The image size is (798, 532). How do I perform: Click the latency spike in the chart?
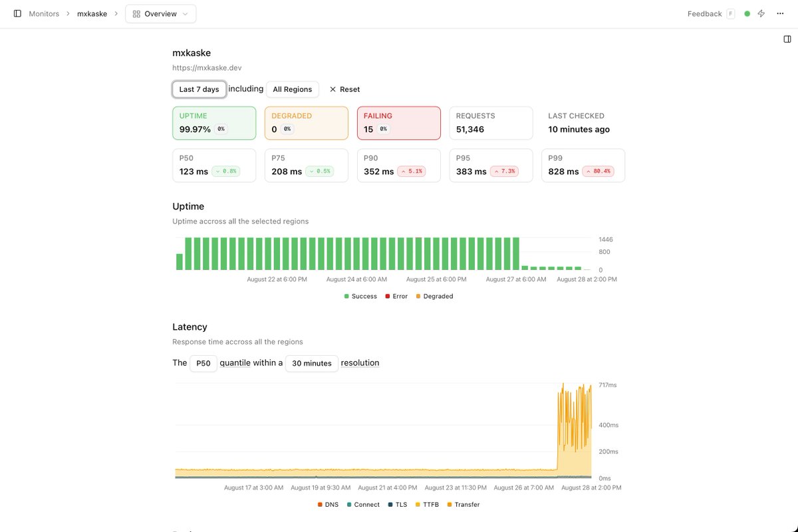click(574, 430)
